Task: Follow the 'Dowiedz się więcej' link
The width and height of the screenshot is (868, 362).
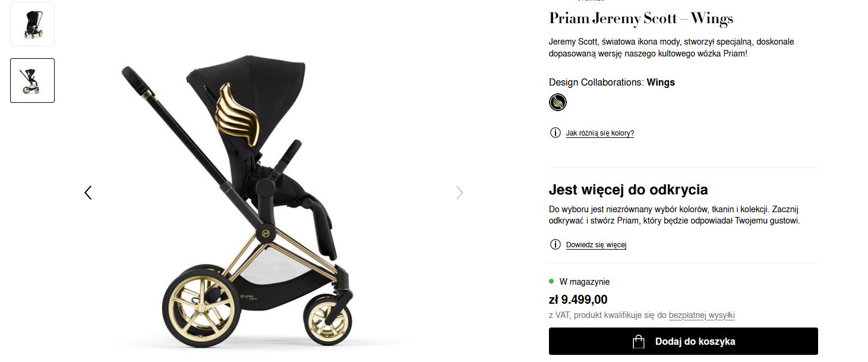Action: click(x=596, y=245)
